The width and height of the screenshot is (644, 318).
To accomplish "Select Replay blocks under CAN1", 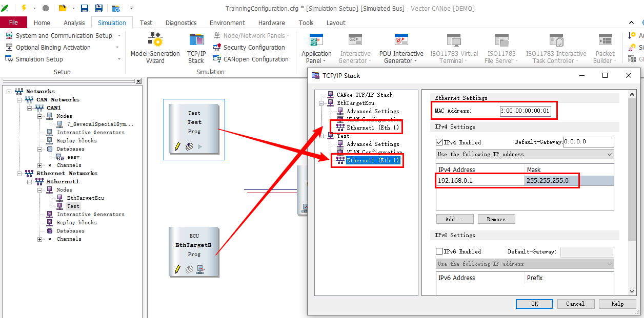I will click(x=76, y=141).
